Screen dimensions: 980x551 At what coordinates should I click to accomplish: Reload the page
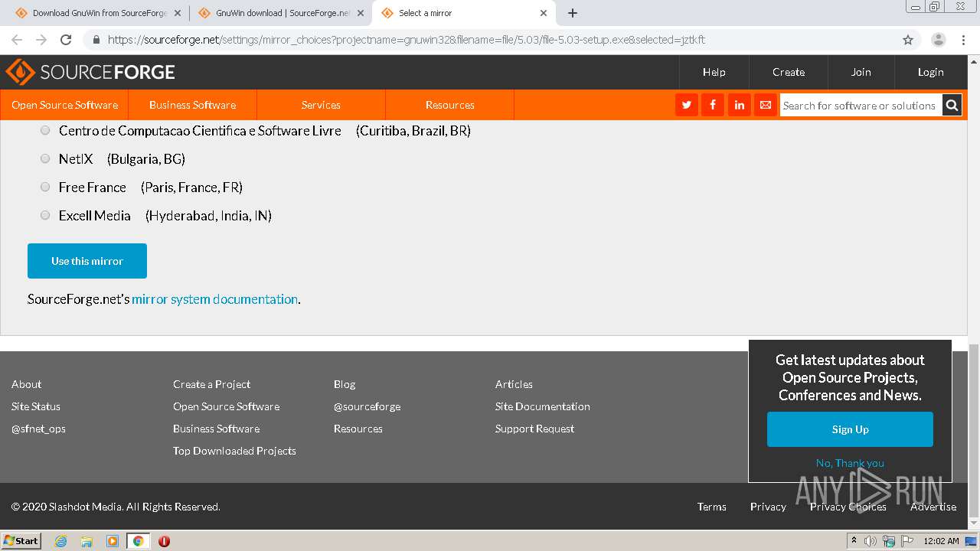[66, 40]
